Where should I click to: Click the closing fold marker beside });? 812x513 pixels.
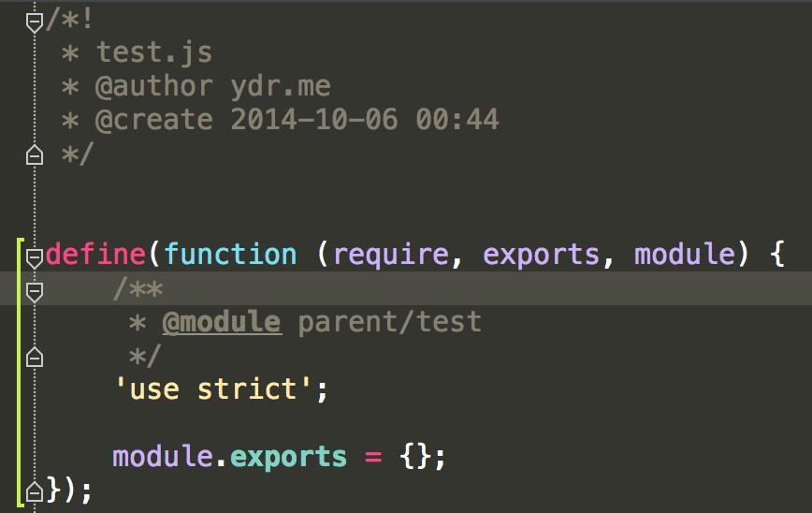pyautogui.click(x=35, y=490)
